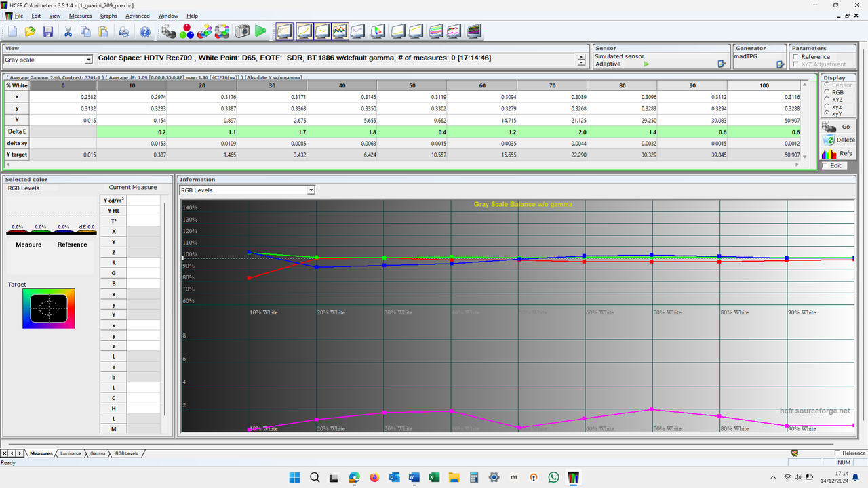Click the green play arrow beside Adaptive
The width and height of the screenshot is (868, 488).
pyautogui.click(x=646, y=64)
